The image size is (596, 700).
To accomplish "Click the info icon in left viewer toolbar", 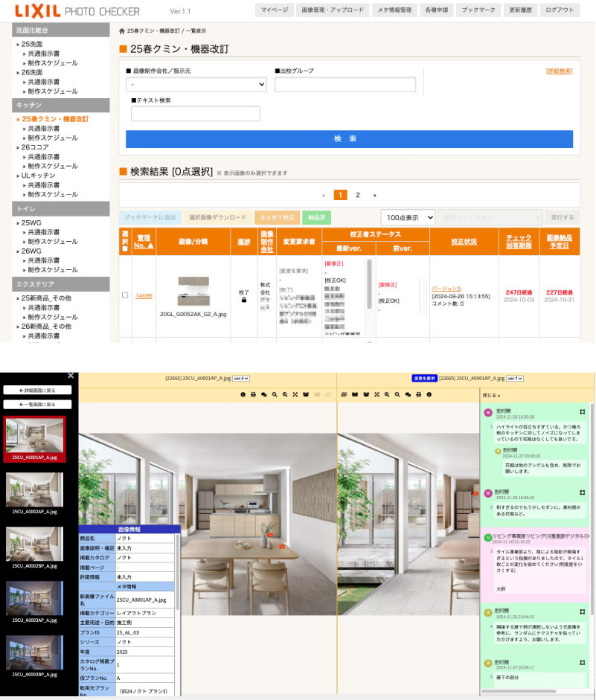I will [243, 394].
